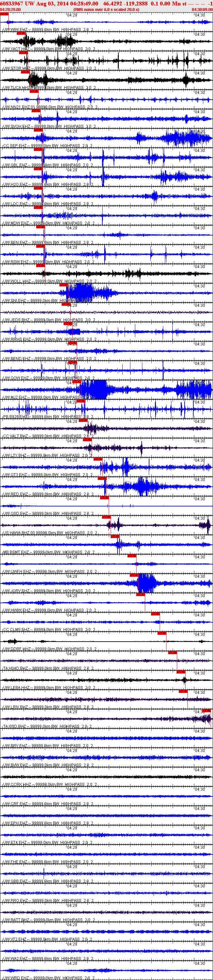Click the start time 04:28:29.00 label

(x=10, y=9)
